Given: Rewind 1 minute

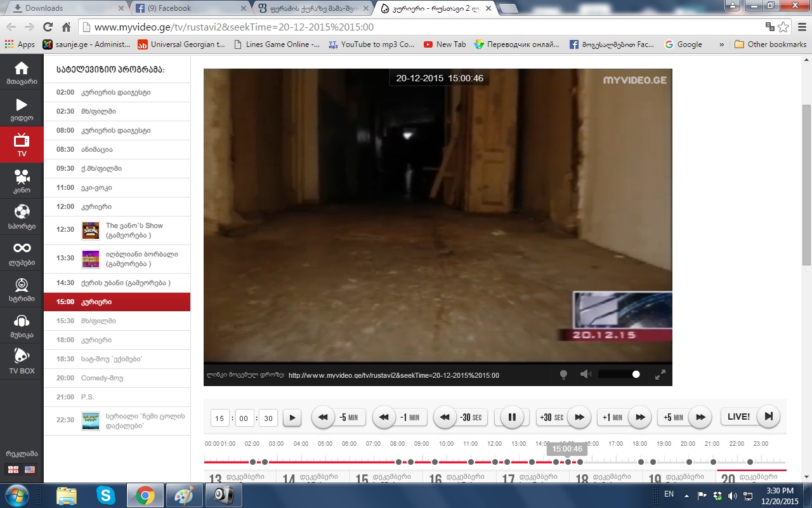Looking at the screenshot, I should point(398,417).
